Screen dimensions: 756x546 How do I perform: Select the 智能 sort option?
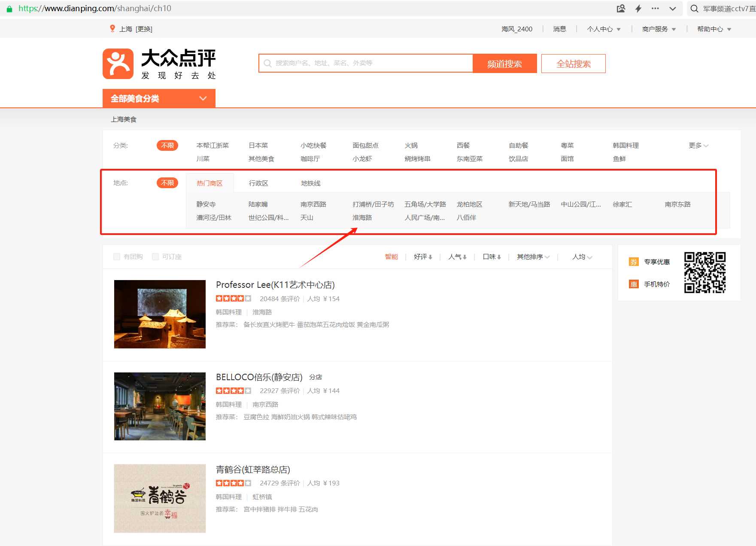(x=391, y=256)
